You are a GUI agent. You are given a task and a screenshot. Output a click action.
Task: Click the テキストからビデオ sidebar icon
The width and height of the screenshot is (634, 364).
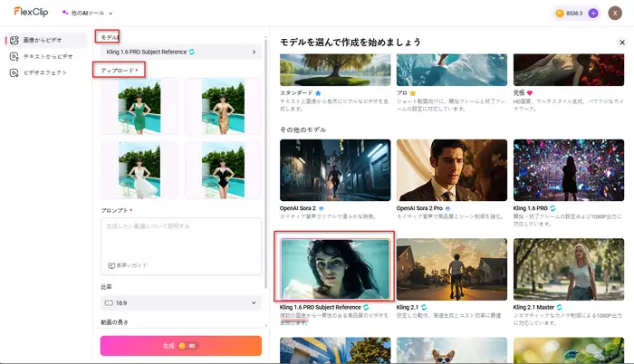tap(14, 56)
